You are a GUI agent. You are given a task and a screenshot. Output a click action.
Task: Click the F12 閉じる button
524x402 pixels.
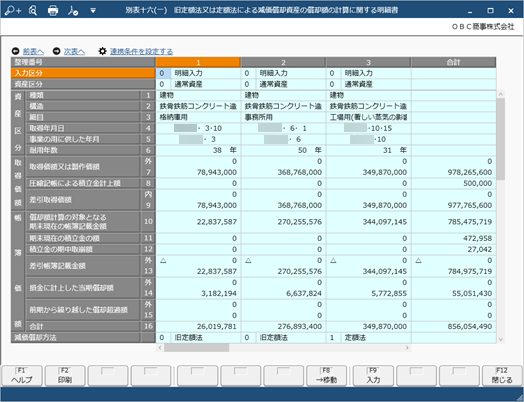coord(502,376)
